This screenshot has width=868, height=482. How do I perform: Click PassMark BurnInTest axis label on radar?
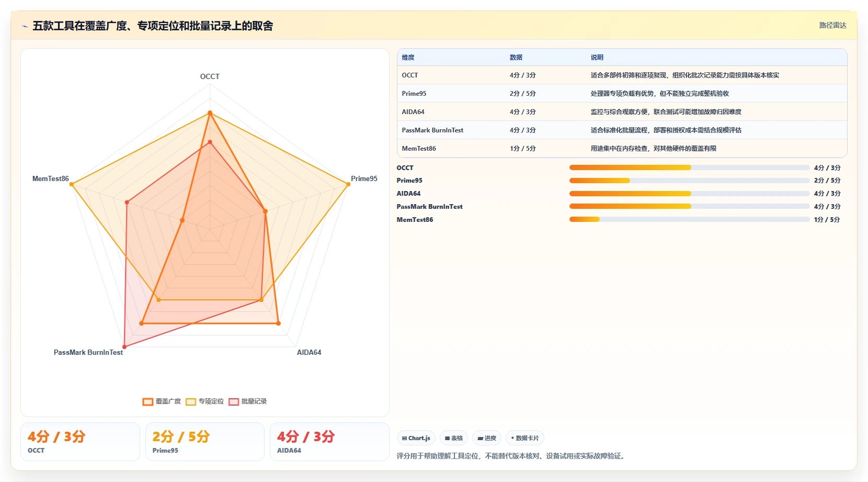(88, 352)
